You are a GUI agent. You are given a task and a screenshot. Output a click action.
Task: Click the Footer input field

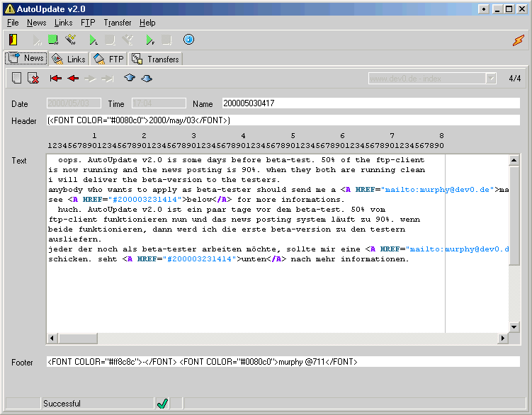click(x=283, y=362)
